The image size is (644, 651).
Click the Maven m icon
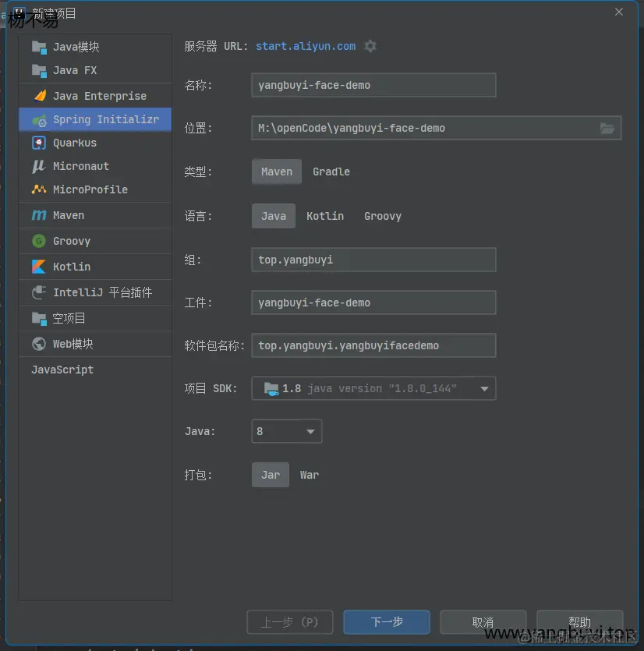coord(39,215)
